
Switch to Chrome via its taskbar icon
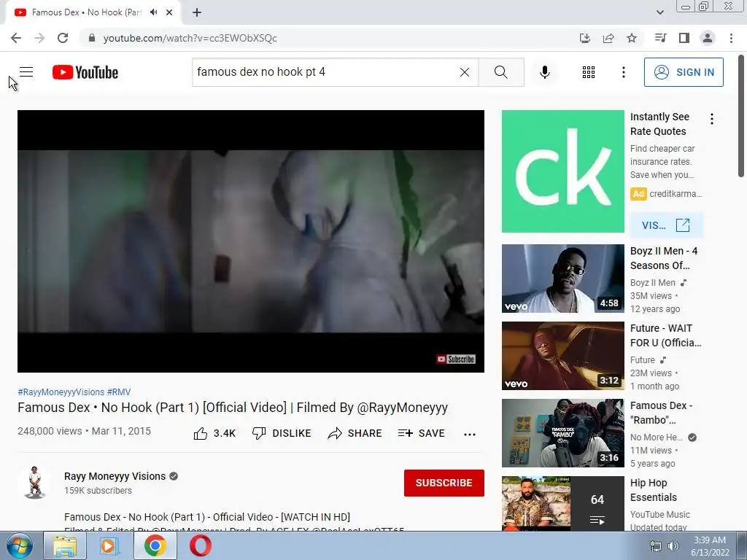pos(155,546)
